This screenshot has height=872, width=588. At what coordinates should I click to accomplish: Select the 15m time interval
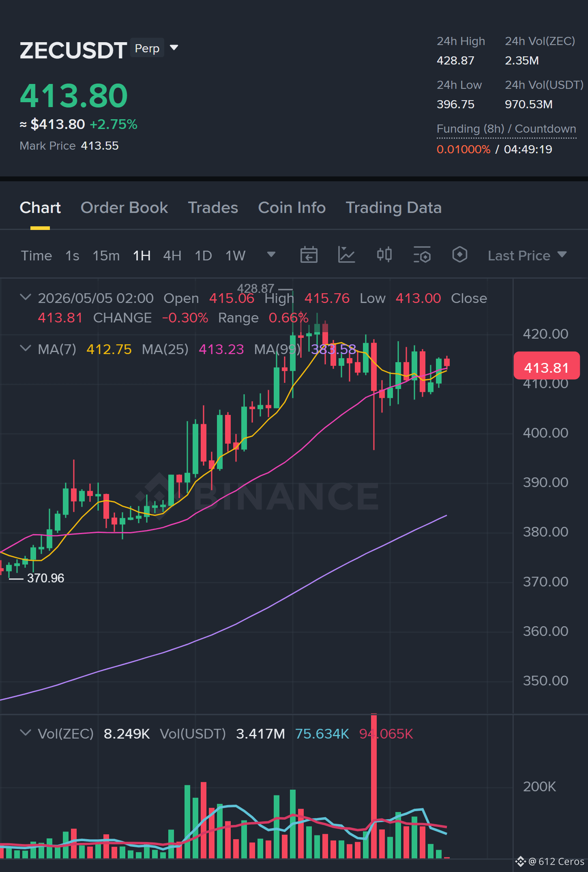[106, 256]
